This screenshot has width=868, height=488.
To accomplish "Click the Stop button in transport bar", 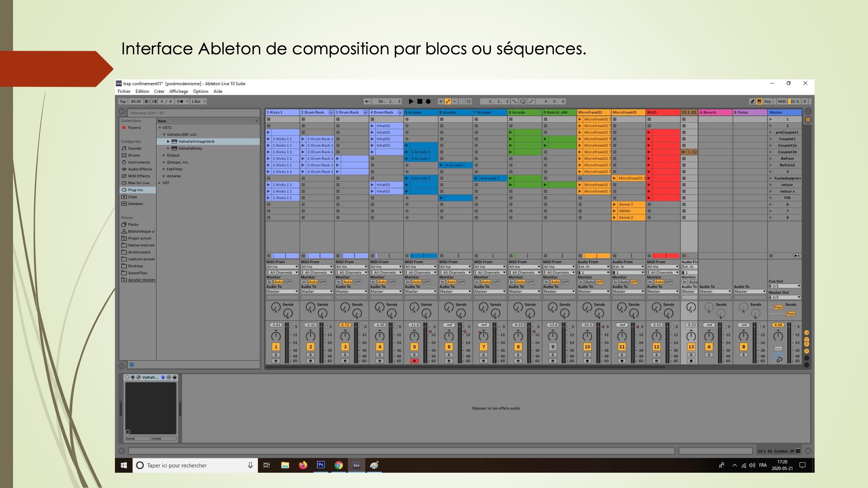I will tap(420, 102).
